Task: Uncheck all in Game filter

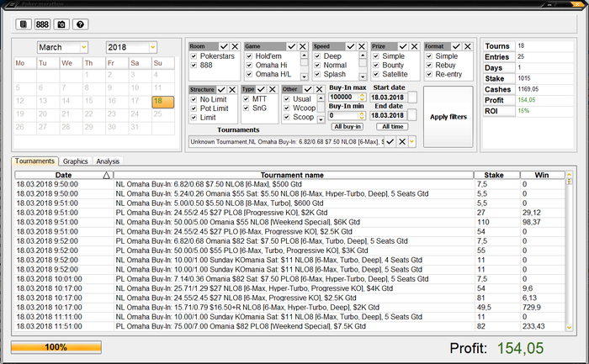Action: click(x=303, y=46)
